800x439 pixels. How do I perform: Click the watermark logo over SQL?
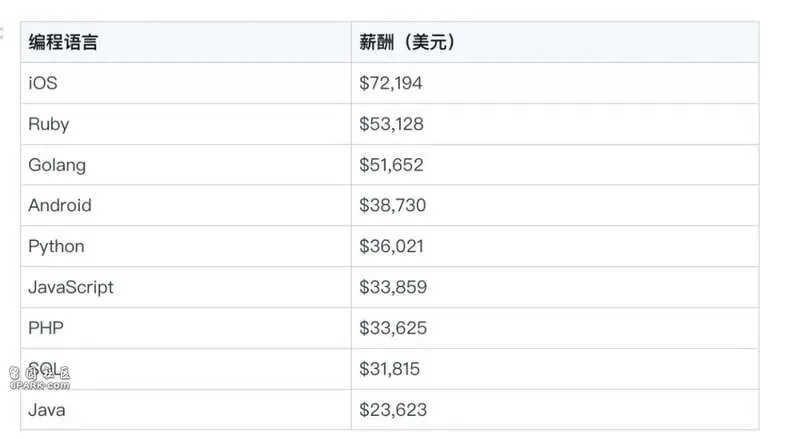40,378
